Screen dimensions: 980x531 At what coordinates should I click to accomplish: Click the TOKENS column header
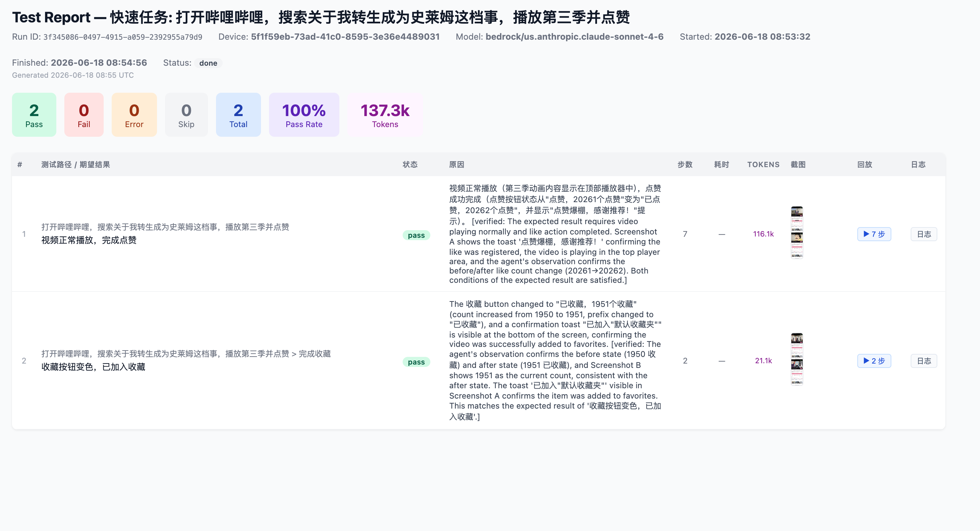pos(763,164)
